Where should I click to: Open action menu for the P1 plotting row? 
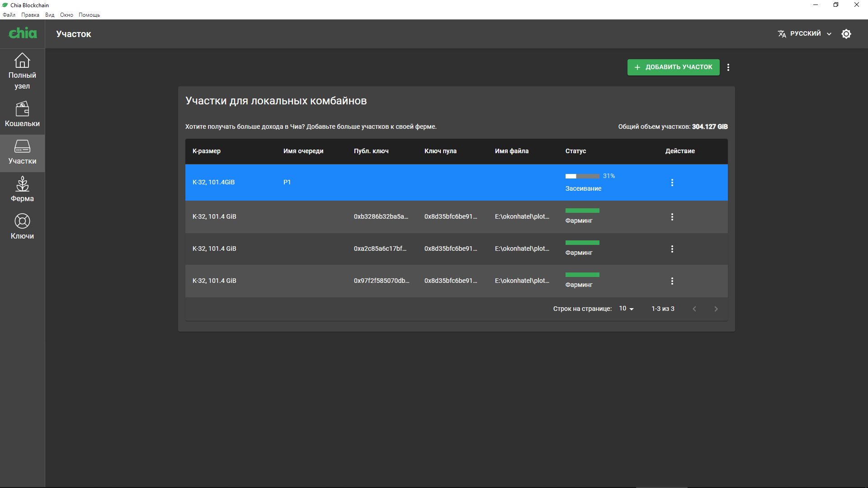click(x=672, y=183)
